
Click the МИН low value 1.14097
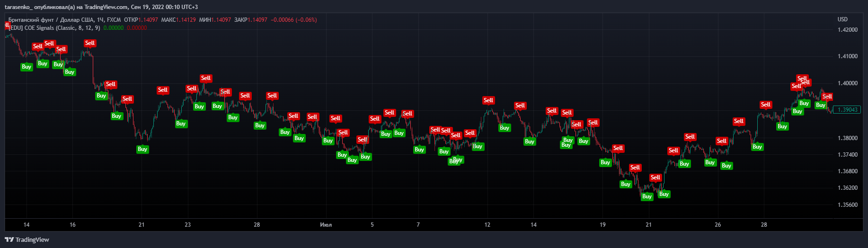pyautogui.click(x=221, y=20)
